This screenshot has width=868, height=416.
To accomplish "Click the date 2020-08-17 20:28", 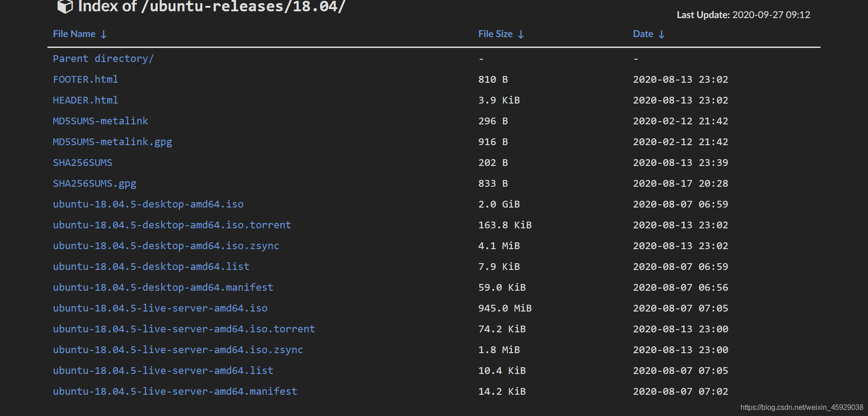I will tap(680, 184).
